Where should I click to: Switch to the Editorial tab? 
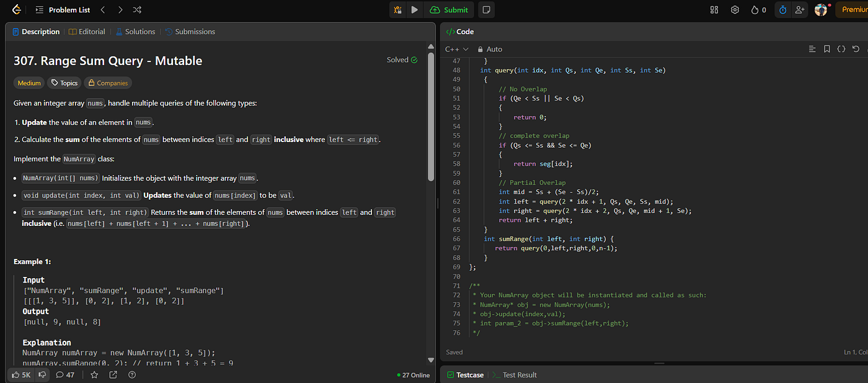[87, 32]
